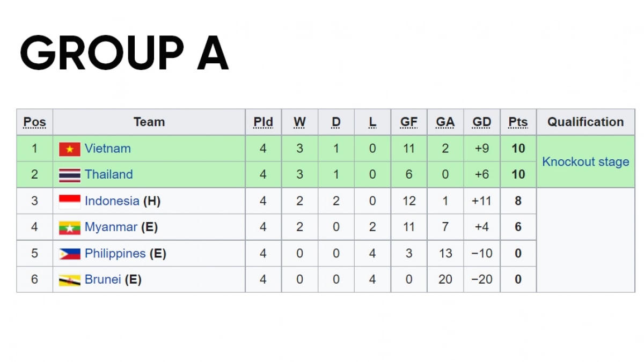This screenshot has height=362, width=644.
Task: Click the Indonesia flag icon
Action: point(70,202)
